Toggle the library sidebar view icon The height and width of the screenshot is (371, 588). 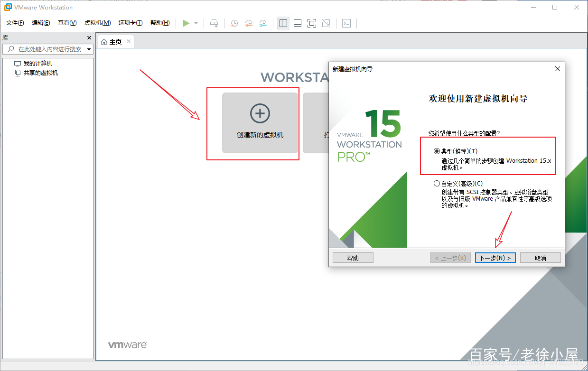pos(283,23)
